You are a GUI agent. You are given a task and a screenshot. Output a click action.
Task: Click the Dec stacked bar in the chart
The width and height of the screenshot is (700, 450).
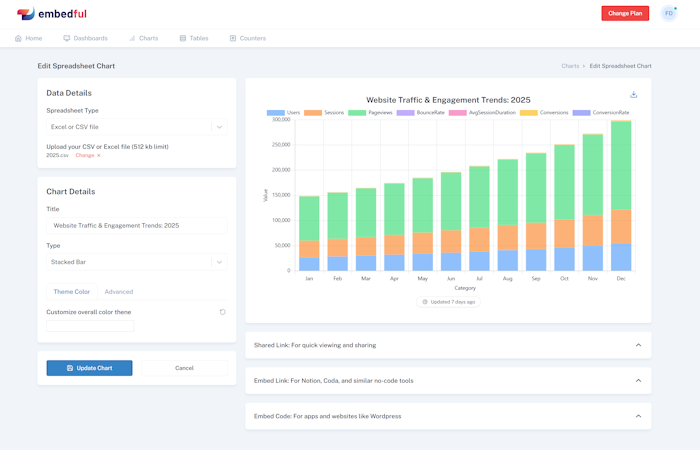(x=621, y=196)
